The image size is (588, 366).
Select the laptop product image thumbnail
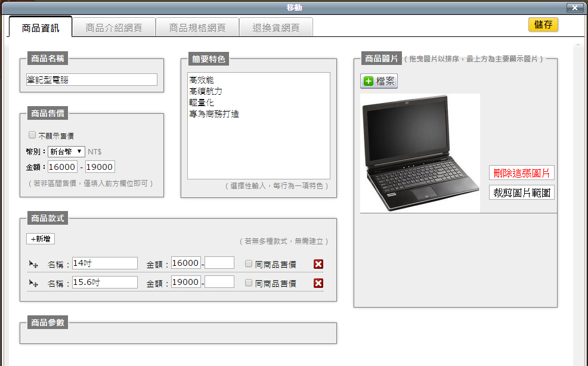[420, 153]
